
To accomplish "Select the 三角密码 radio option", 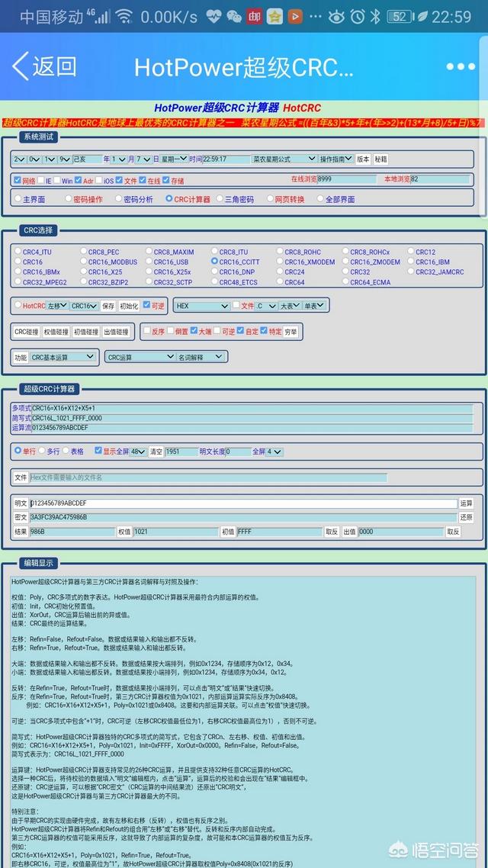I will 220,198.
